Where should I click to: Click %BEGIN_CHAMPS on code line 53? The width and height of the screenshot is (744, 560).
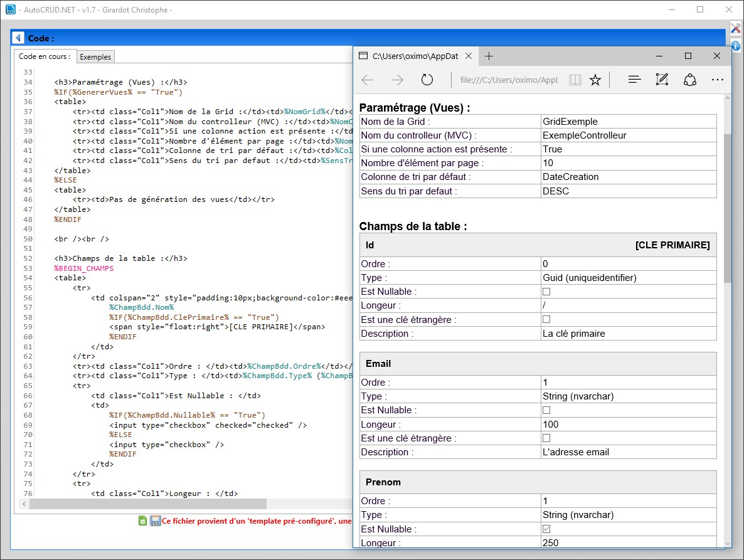click(x=83, y=268)
